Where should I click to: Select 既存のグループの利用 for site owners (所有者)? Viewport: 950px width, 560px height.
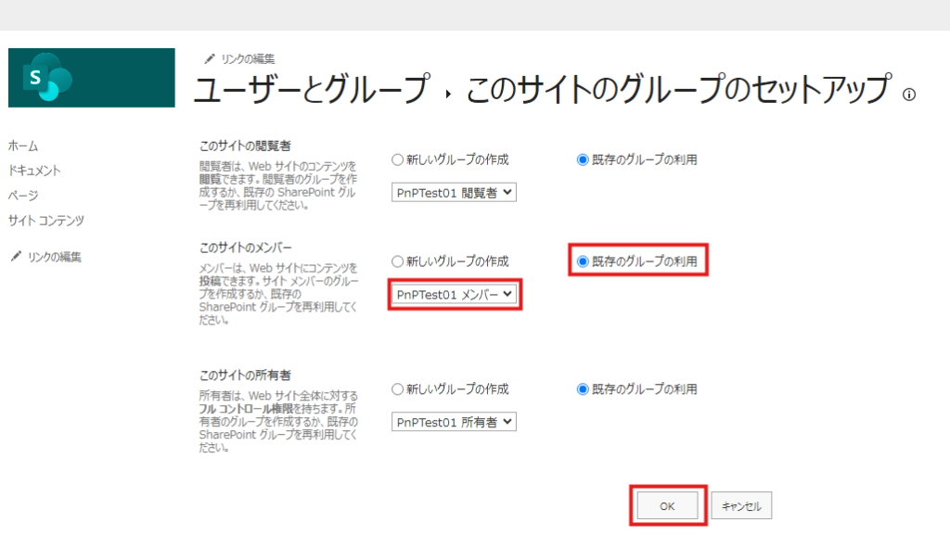pyautogui.click(x=583, y=389)
